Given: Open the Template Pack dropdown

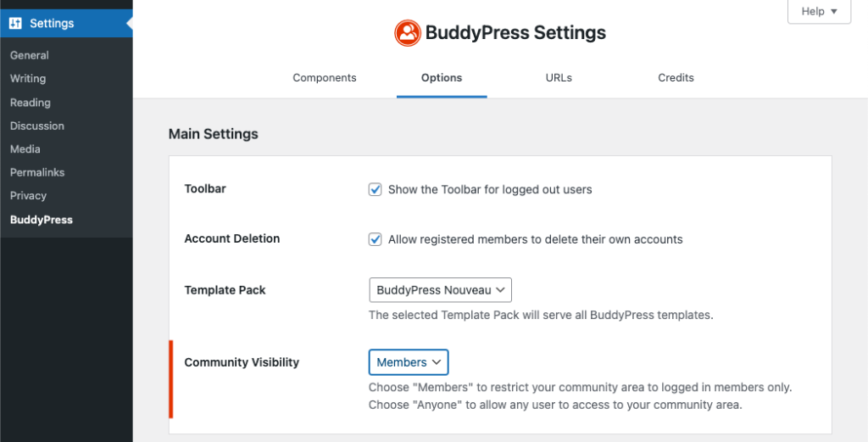Looking at the screenshot, I should 441,290.
